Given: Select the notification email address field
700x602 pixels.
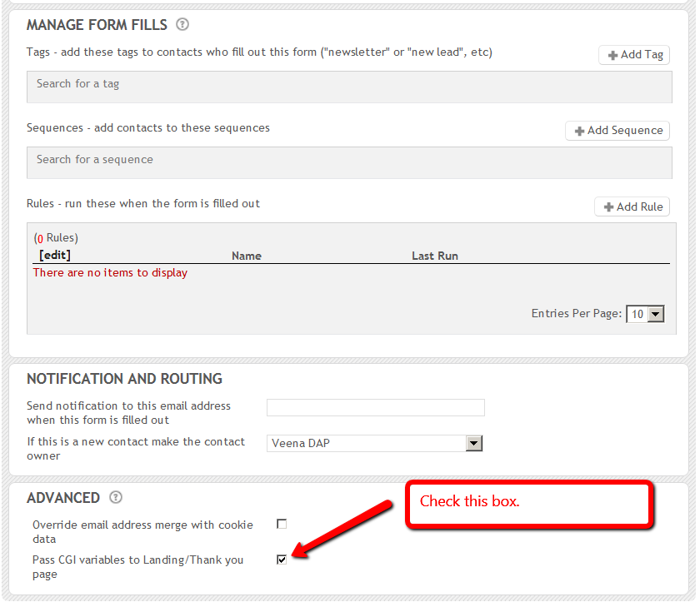Looking at the screenshot, I should pyautogui.click(x=375, y=407).
